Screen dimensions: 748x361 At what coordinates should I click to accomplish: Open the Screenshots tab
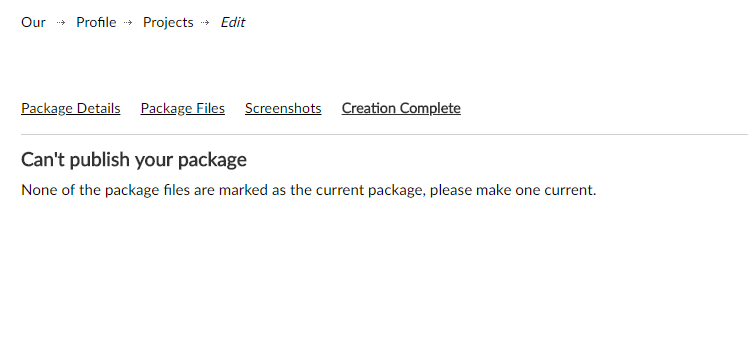click(283, 108)
